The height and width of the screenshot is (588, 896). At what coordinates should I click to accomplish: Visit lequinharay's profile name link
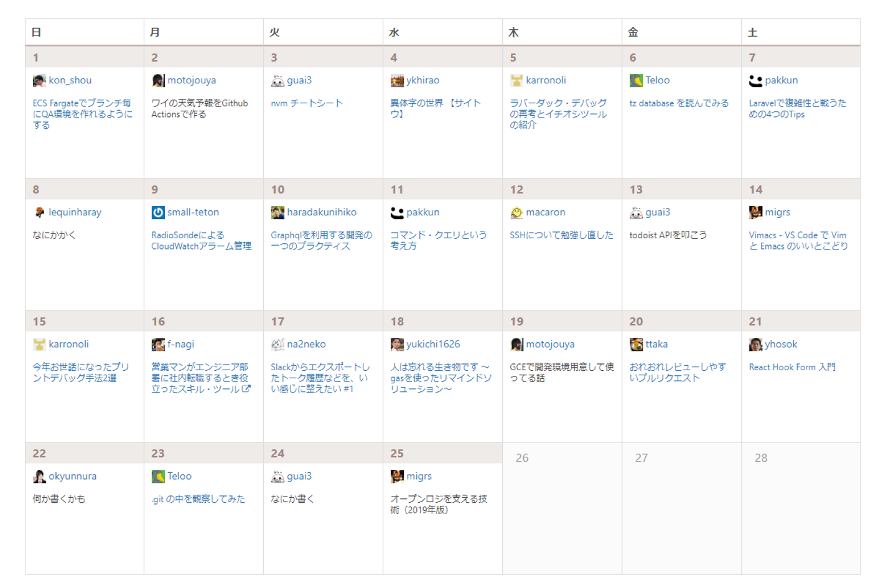click(x=75, y=212)
